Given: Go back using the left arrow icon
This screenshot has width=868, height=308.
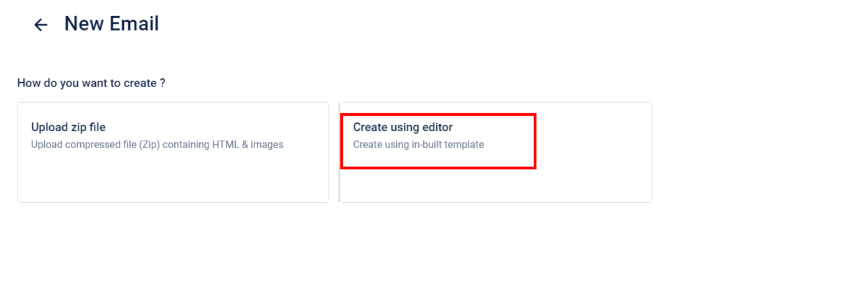Looking at the screenshot, I should pos(40,25).
